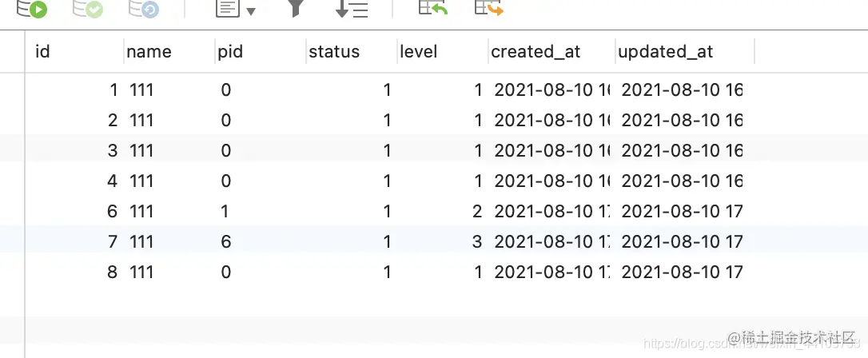The height and width of the screenshot is (358, 868).
Task: Click the Begin Transaction database play icon
Action: [x=32, y=8]
